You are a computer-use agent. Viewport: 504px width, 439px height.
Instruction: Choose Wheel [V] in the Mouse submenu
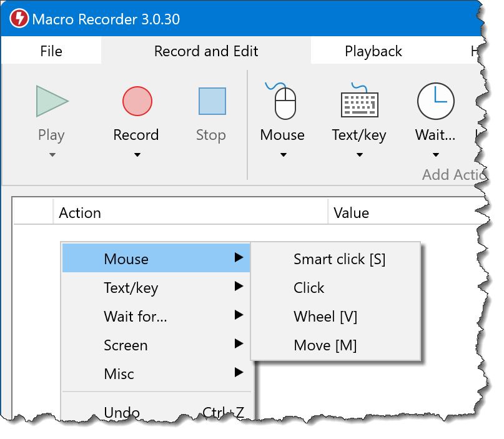pyautogui.click(x=325, y=317)
